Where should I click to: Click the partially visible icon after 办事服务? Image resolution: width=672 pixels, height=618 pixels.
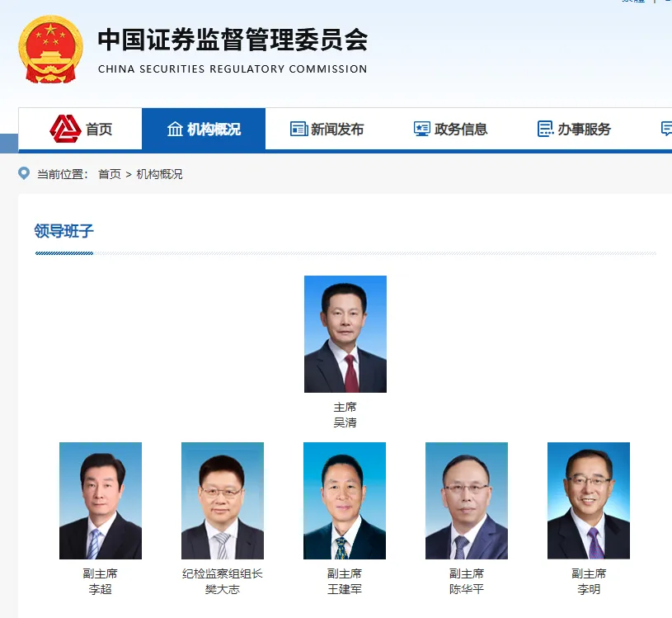coord(666,129)
